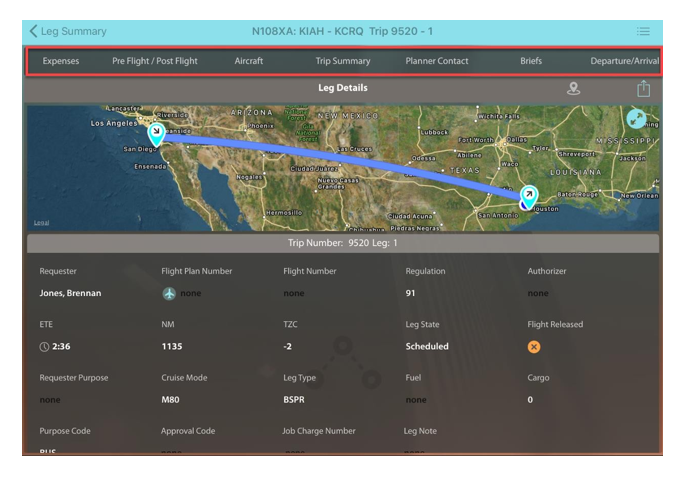The image size is (688, 478).
Task: Toggle the Flight Released status indicator
Action: pyautogui.click(x=534, y=347)
